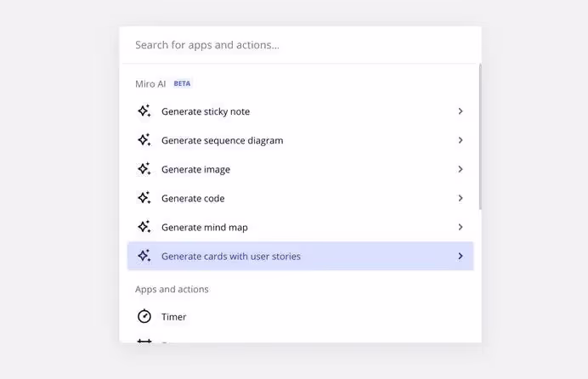Select Generate sticky note menu item
The height and width of the screenshot is (379, 588).
pos(206,111)
